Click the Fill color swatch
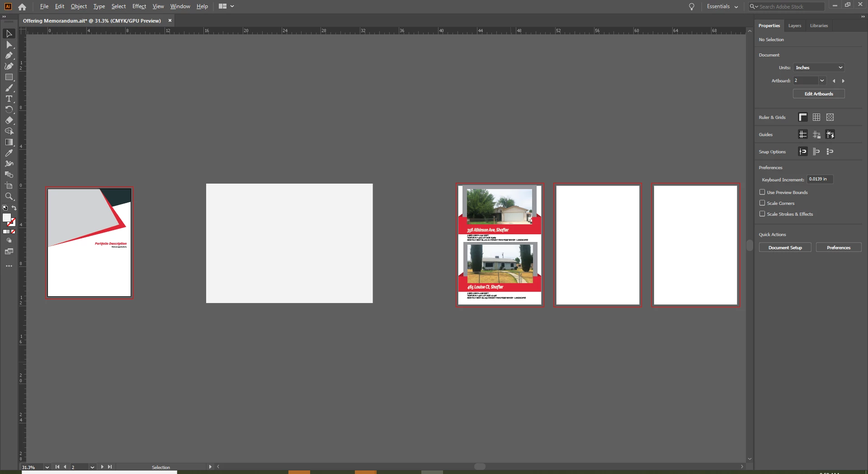 [x=6, y=218]
